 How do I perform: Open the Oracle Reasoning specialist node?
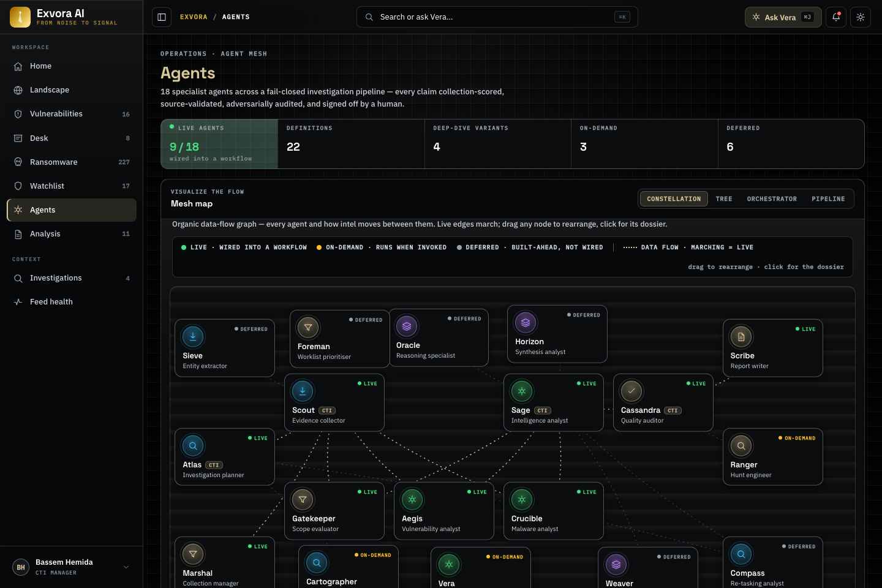[x=439, y=337]
